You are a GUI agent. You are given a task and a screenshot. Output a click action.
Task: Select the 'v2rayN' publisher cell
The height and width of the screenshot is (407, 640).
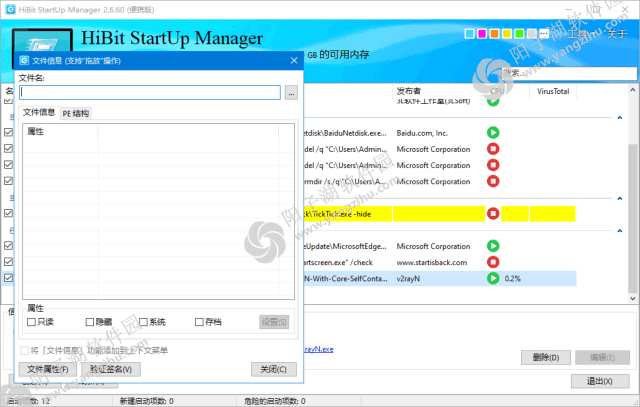(x=408, y=279)
